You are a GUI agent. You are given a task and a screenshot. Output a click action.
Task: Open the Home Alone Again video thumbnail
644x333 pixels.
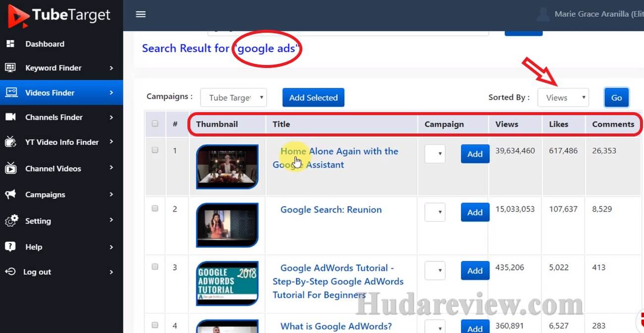[x=228, y=167]
